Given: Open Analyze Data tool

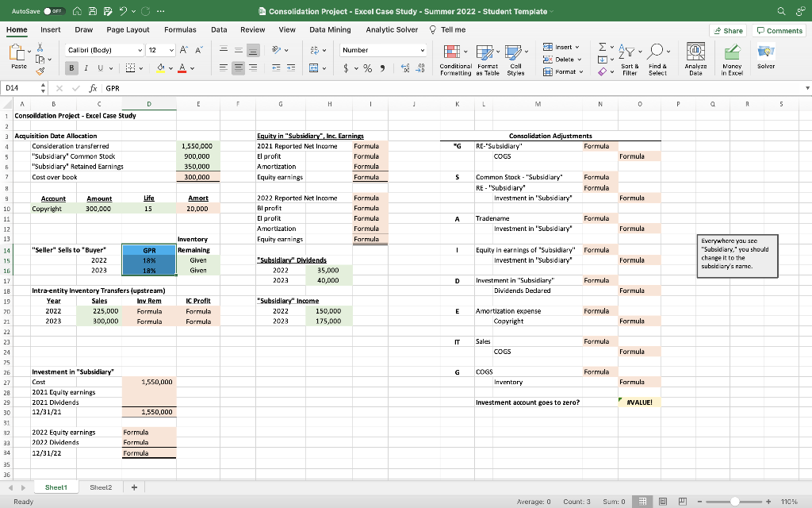Looking at the screenshot, I should (695, 57).
